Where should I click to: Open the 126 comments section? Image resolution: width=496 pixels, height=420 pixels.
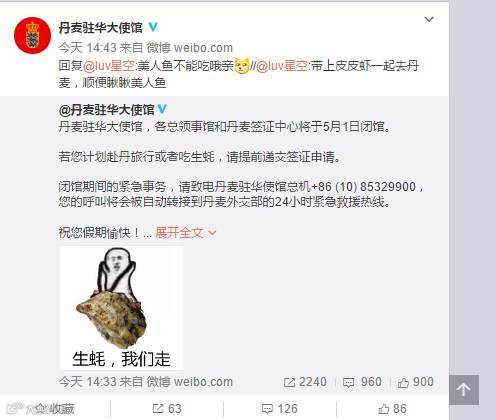[x=280, y=409]
